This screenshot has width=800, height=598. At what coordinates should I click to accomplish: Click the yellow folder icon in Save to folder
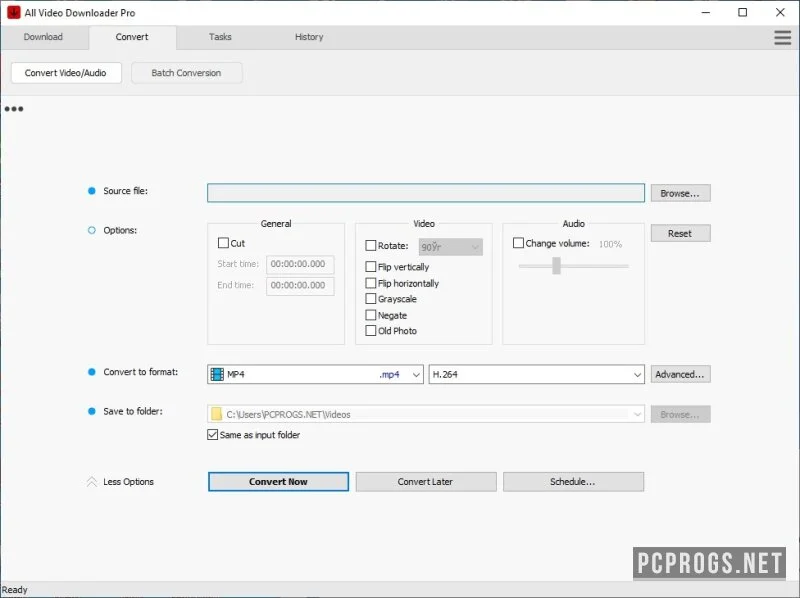pyautogui.click(x=216, y=414)
